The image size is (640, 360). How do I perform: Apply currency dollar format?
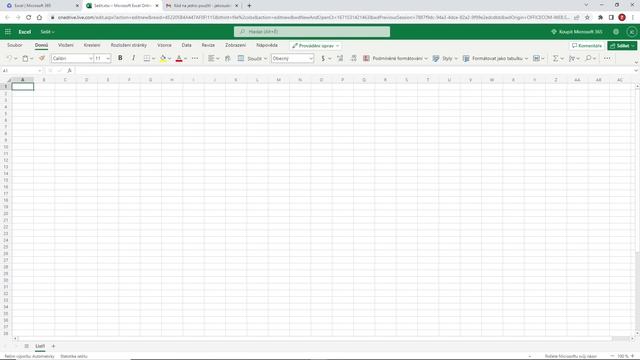pyautogui.click(x=323, y=58)
